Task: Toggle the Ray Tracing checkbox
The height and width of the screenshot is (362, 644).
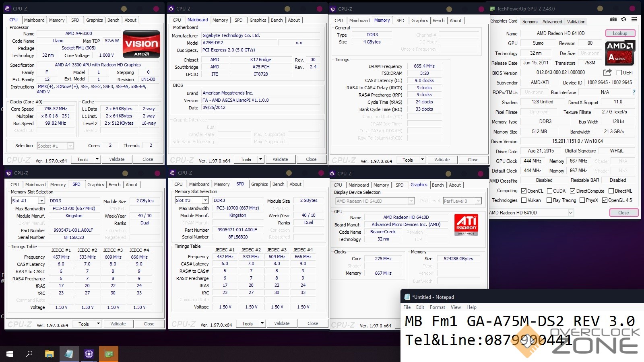Action: (x=549, y=200)
